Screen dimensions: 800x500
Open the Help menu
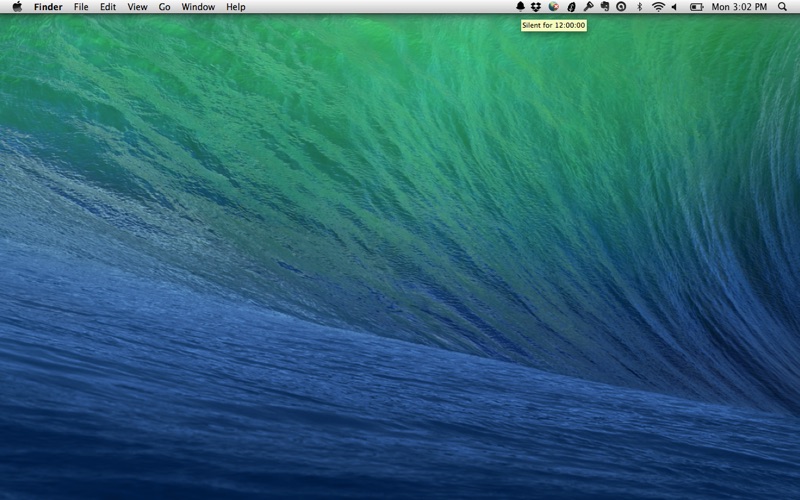point(236,7)
